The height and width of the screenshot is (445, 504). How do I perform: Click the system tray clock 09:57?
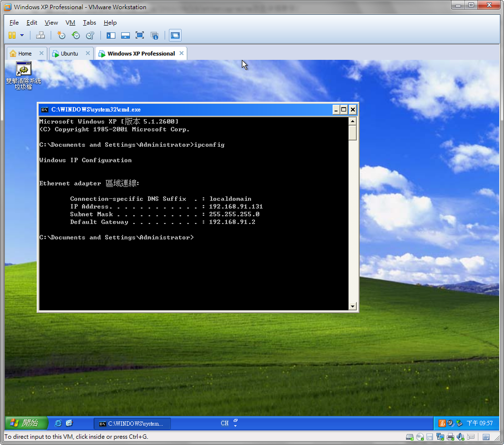click(479, 423)
